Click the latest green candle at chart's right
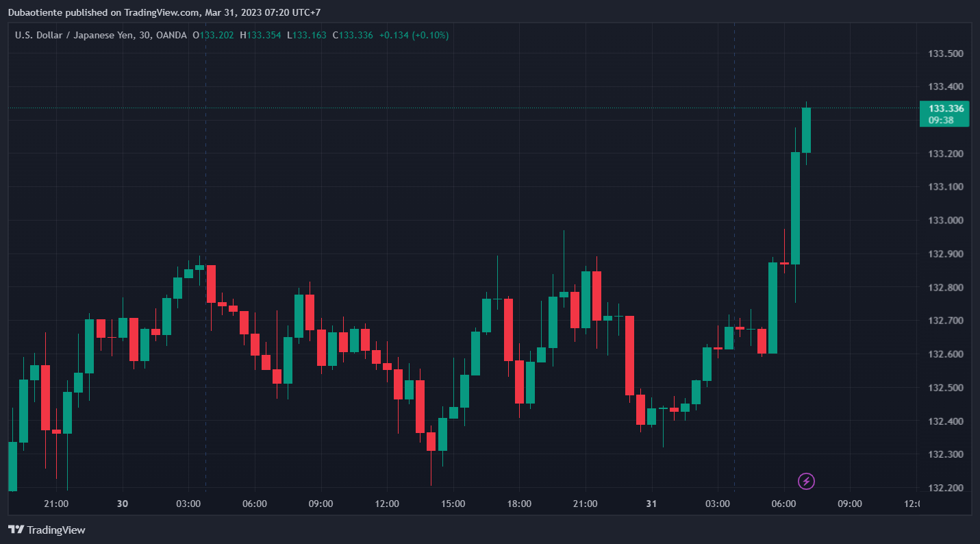 (806, 130)
